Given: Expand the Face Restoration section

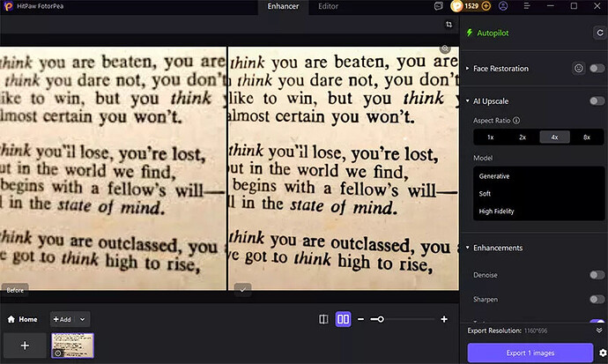Looking at the screenshot, I should [x=468, y=68].
